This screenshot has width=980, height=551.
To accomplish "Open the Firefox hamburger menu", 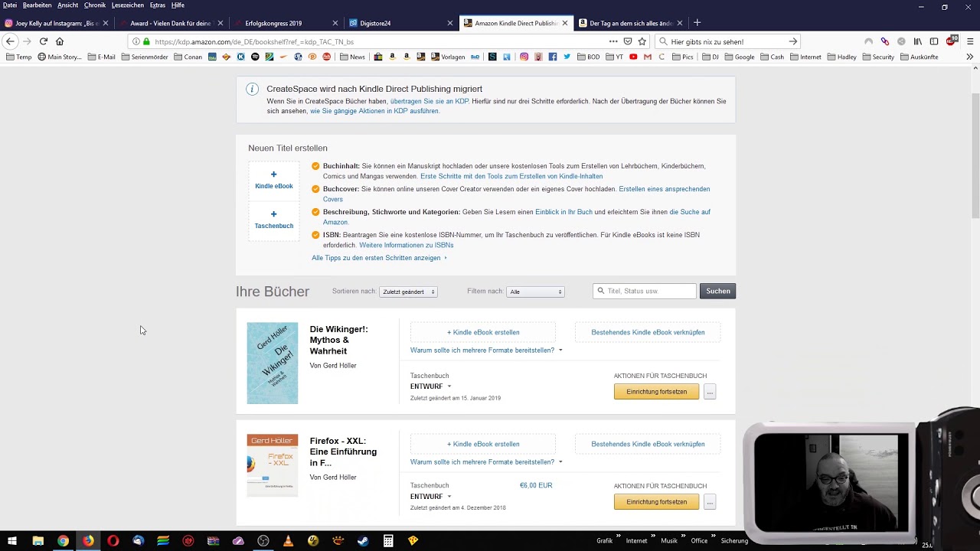I will (970, 41).
